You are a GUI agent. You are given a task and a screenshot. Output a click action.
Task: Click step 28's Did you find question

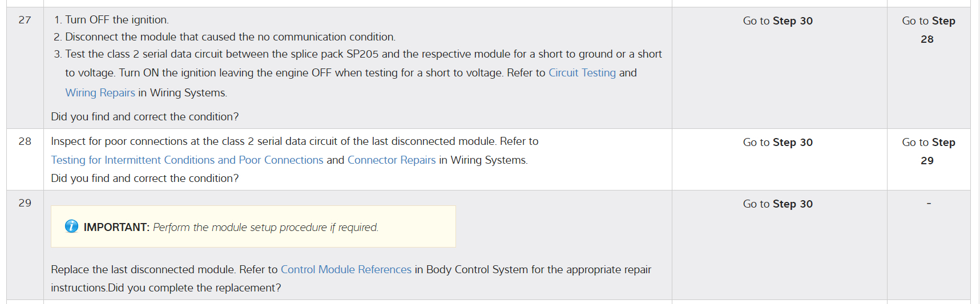tap(144, 179)
